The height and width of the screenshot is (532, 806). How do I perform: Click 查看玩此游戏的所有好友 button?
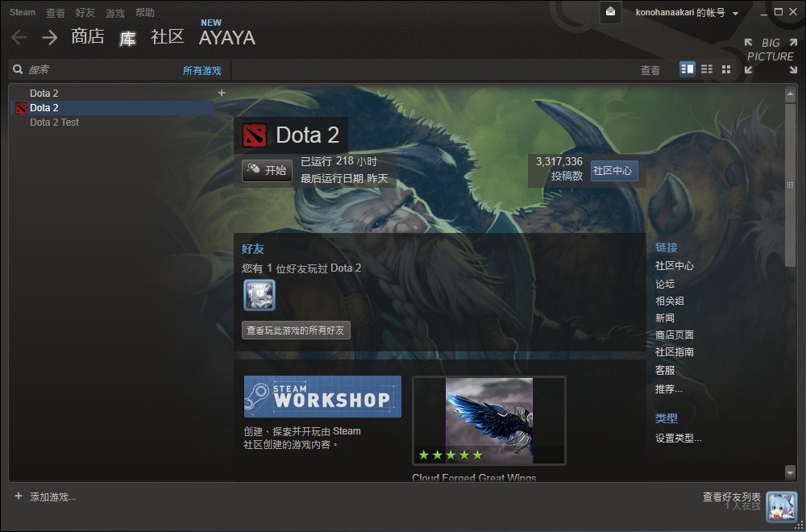[x=296, y=330]
